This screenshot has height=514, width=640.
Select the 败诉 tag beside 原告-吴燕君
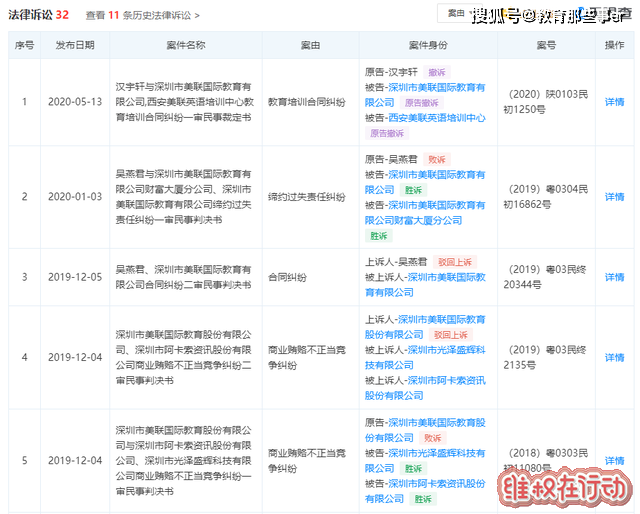[437, 160]
